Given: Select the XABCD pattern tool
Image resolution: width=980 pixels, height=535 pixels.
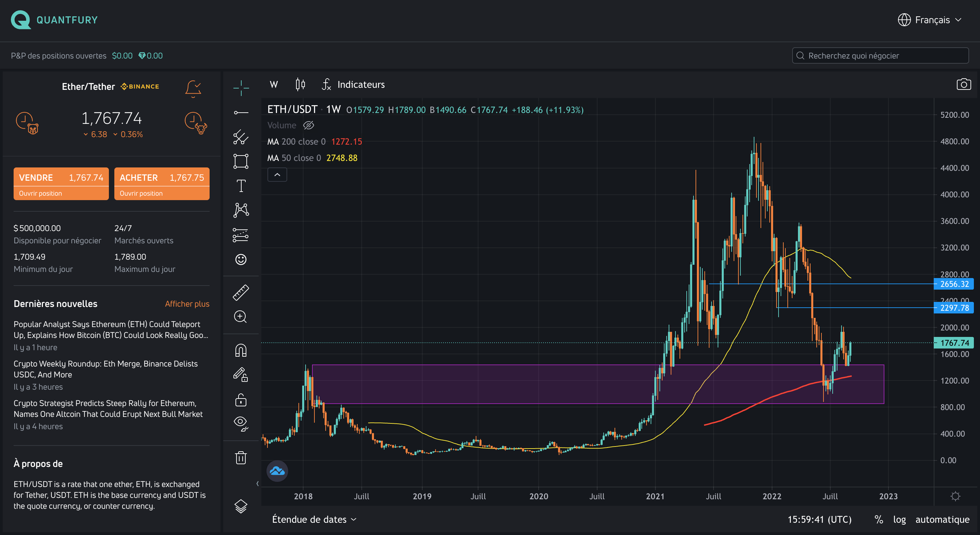Looking at the screenshot, I should click(241, 210).
